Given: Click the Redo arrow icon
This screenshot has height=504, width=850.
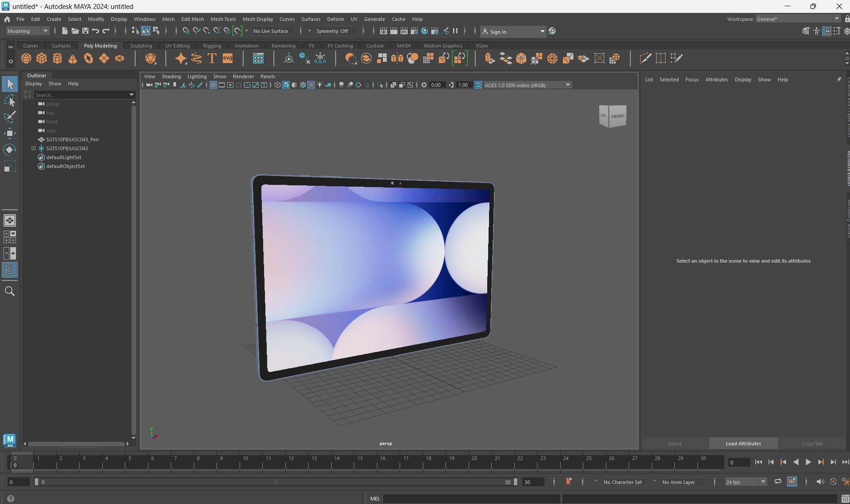Looking at the screenshot, I should pyautogui.click(x=106, y=31).
